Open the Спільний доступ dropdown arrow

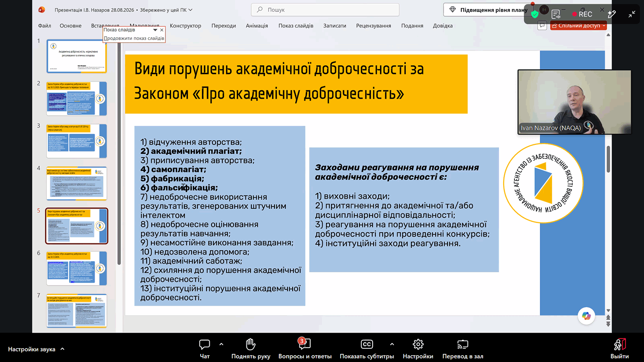click(x=604, y=26)
